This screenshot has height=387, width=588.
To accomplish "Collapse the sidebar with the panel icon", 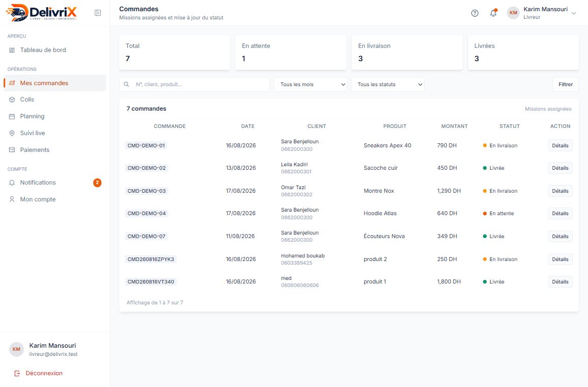I will click(98, 13).
